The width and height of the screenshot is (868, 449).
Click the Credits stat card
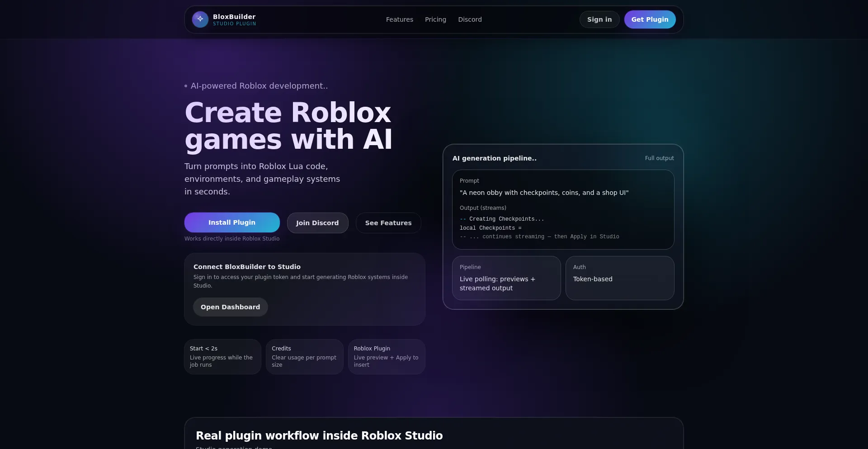[304, 357]
